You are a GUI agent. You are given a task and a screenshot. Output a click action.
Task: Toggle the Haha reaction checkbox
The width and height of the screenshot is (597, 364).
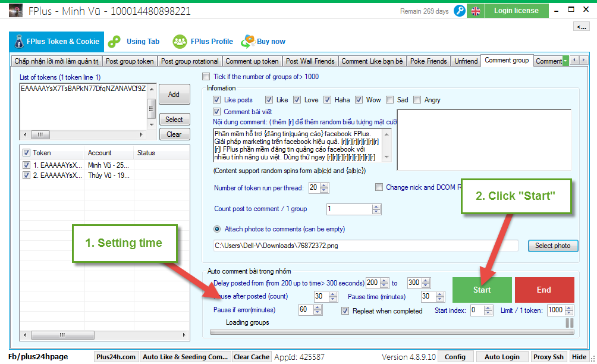click(x=327, y=100)
